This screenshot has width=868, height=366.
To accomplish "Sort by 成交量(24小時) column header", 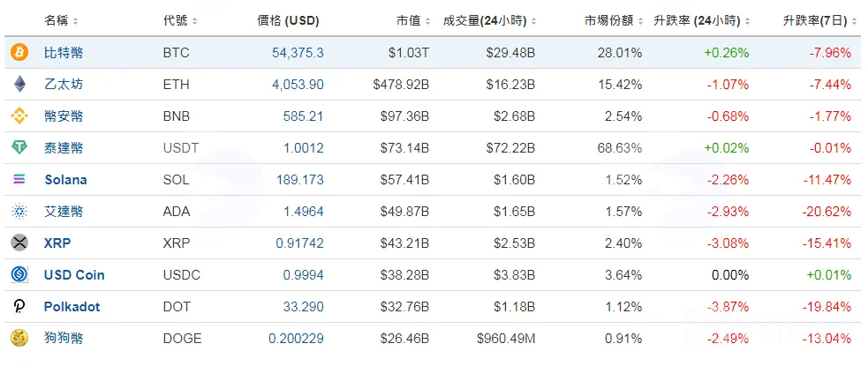I will pos(489,21).
